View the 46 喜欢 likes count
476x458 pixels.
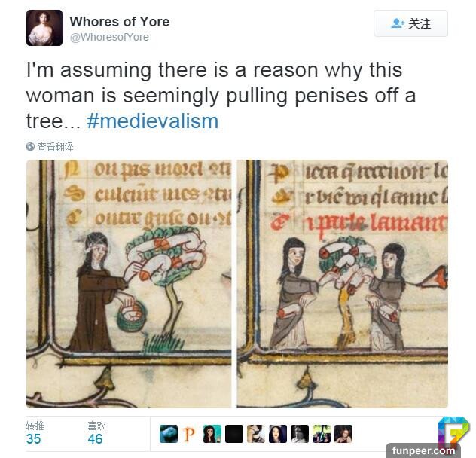pyautogui.click(x=96, y=433)
